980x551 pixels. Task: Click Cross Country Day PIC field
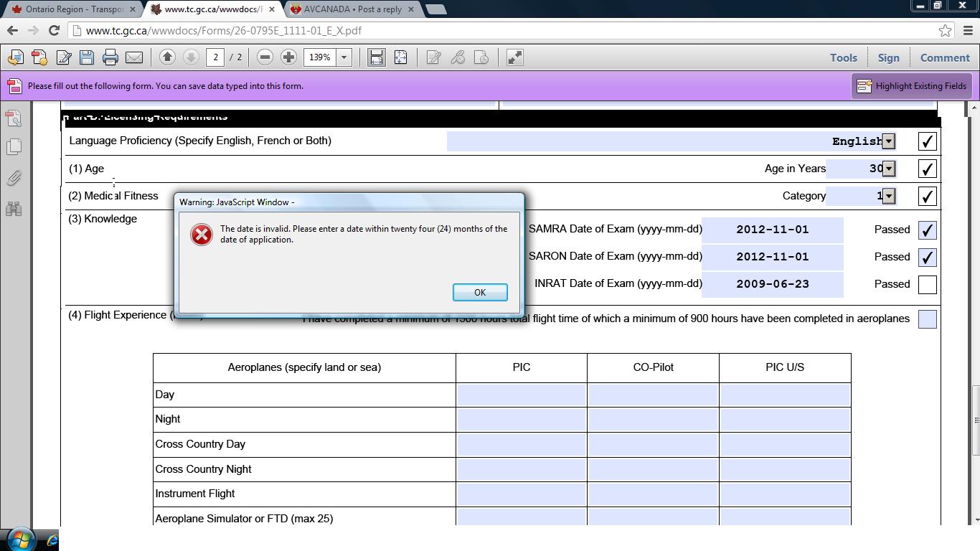click(522, 444)
